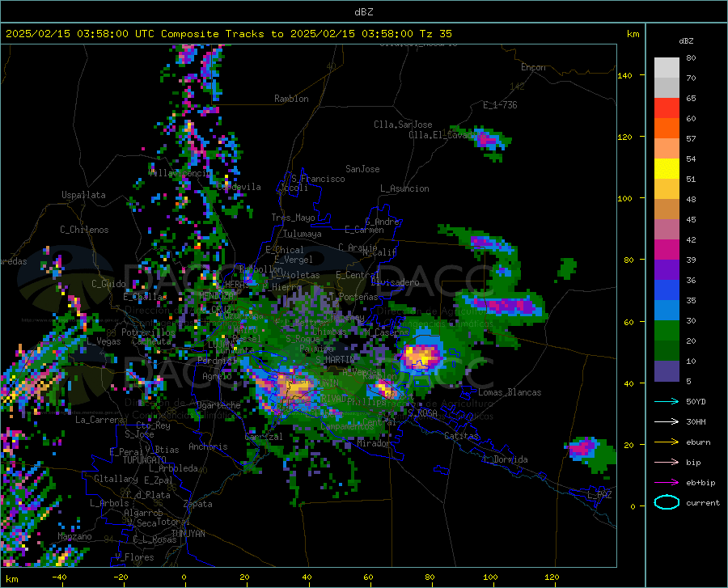This screenshot has height=588, width=728.
Task: Click the Tres_Mayo map label
Action: point(293,218)
